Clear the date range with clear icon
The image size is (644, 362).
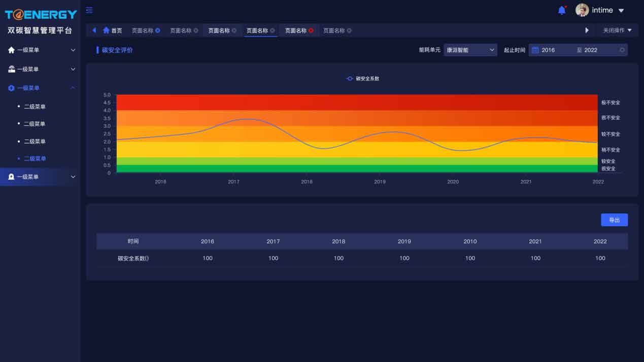click(622, 50)
